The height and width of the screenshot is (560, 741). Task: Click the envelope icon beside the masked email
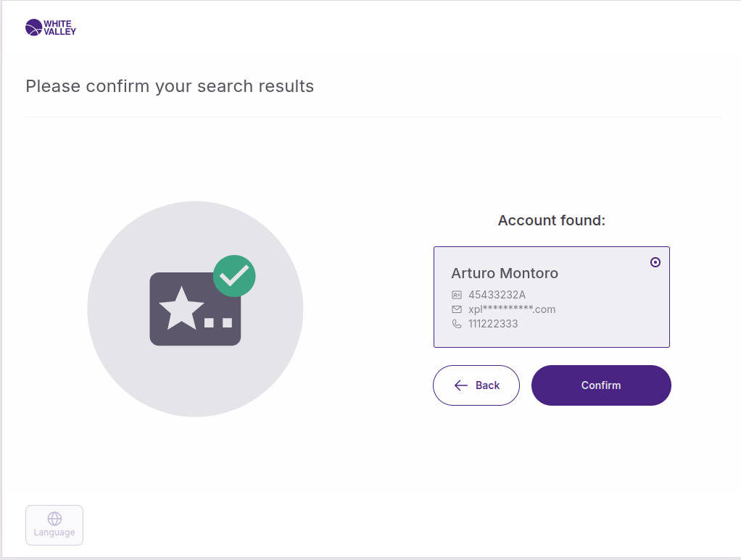coord(457,309)
